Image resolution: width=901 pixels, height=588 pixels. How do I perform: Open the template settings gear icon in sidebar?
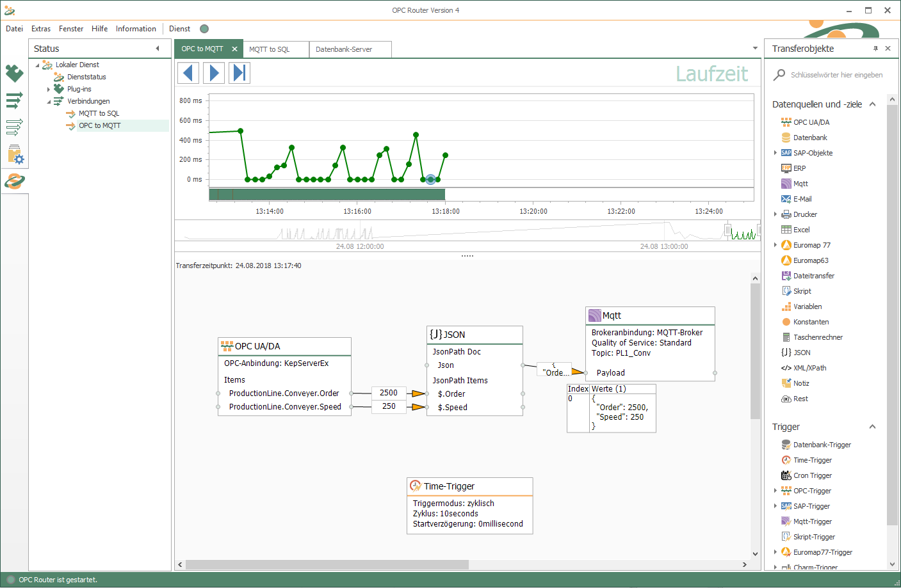(x=15, y=154)
